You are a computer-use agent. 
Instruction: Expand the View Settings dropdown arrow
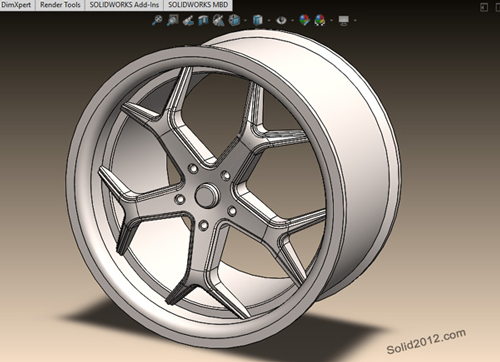point(355,21)
